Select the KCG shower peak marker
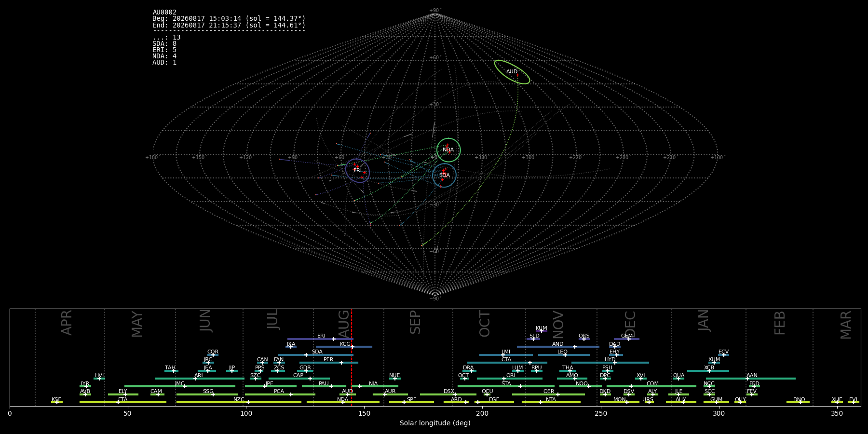The height and width of the screenshot is (434, 868). click(352, 347)
